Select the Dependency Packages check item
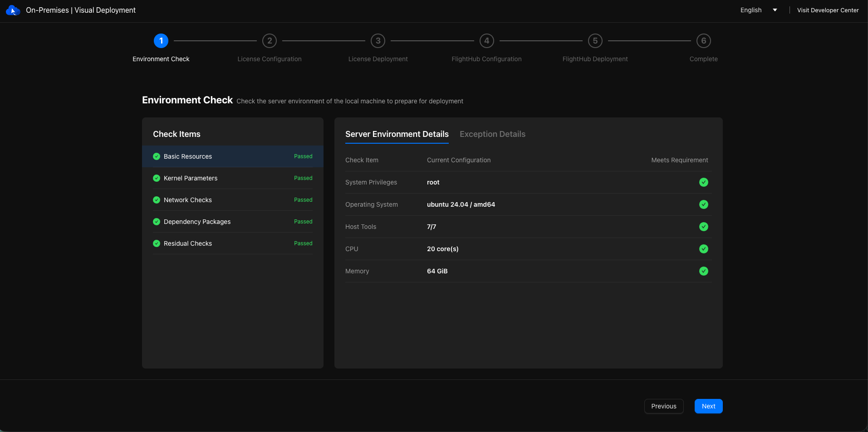 233,222
